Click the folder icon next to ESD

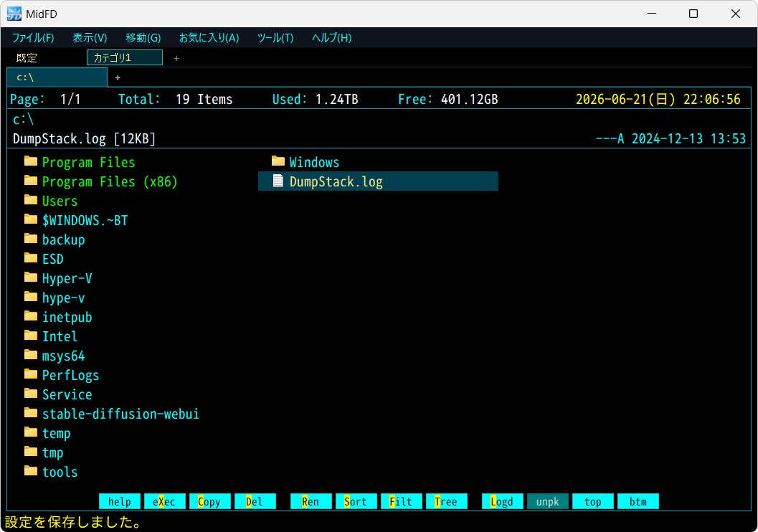pos(30,257)
